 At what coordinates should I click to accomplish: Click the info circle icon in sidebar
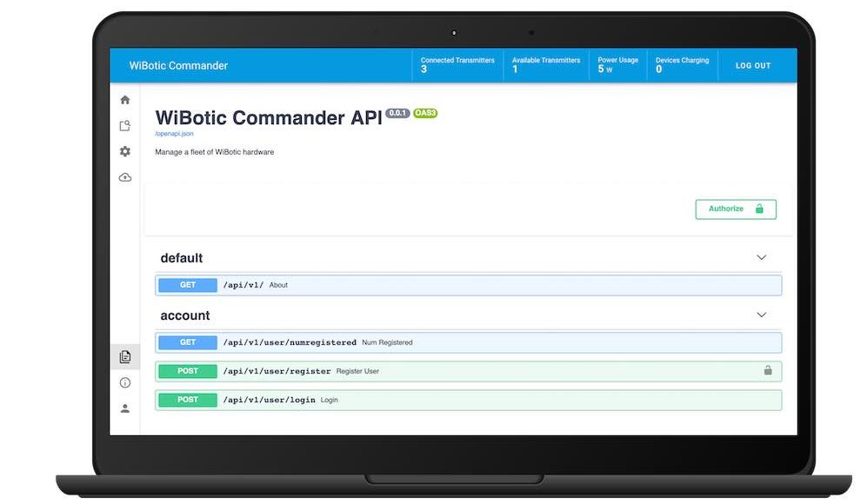[x=125, y=382]
